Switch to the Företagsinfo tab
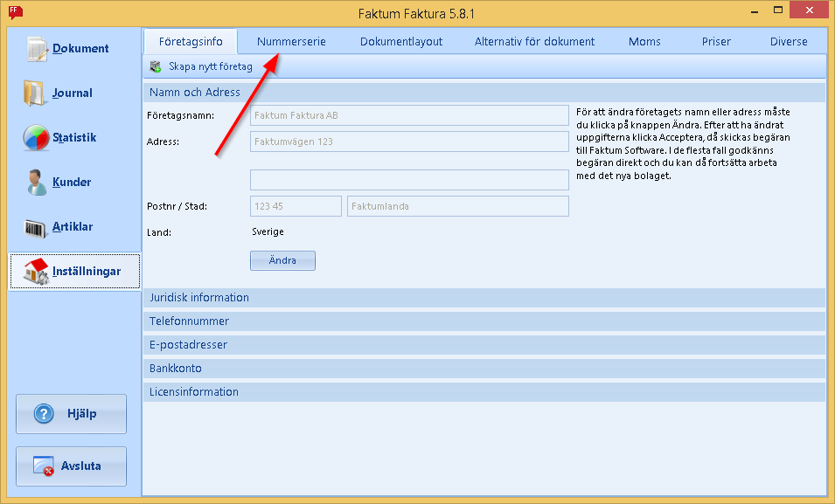The width and height of the screenshot is (835, 504). [191, 42]
